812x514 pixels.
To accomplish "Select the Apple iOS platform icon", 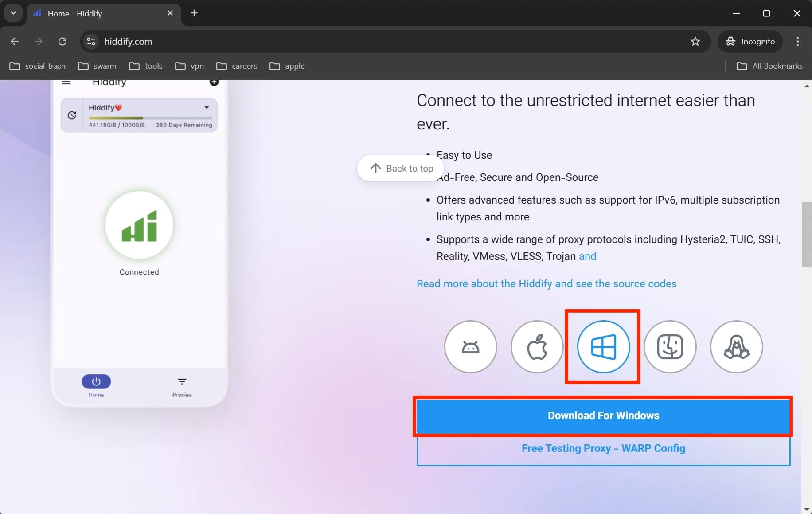I will click(537, 347).
